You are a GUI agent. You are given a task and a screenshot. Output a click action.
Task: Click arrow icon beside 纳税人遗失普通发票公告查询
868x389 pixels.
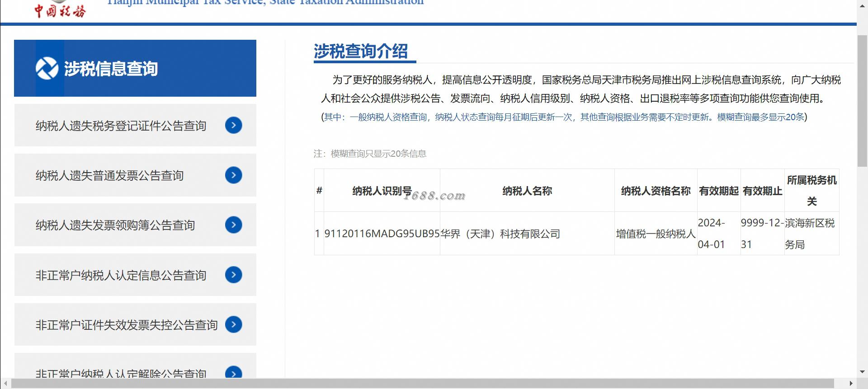pyautogui.click(x=234, y=175)
